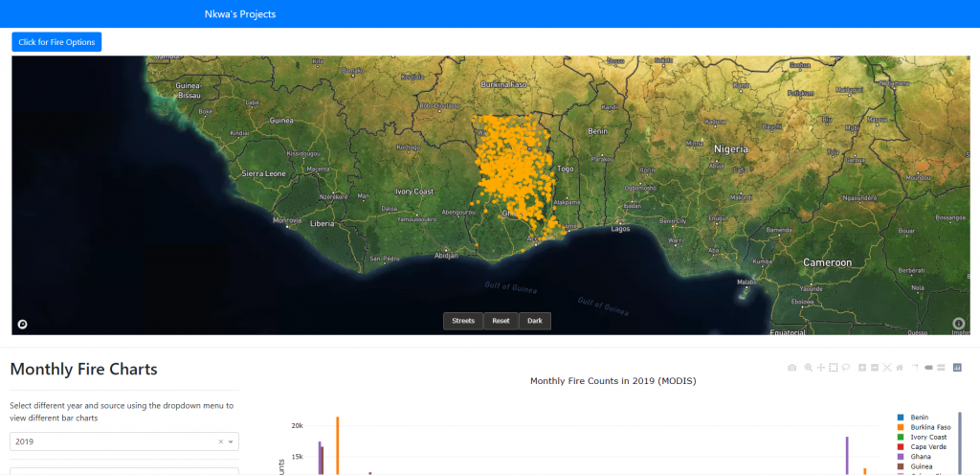Image resolution: width=980 pixels, height=475 pixels.
Task: Click the tall orange Burkina Faso bar
Action: (x=338, y=445)
